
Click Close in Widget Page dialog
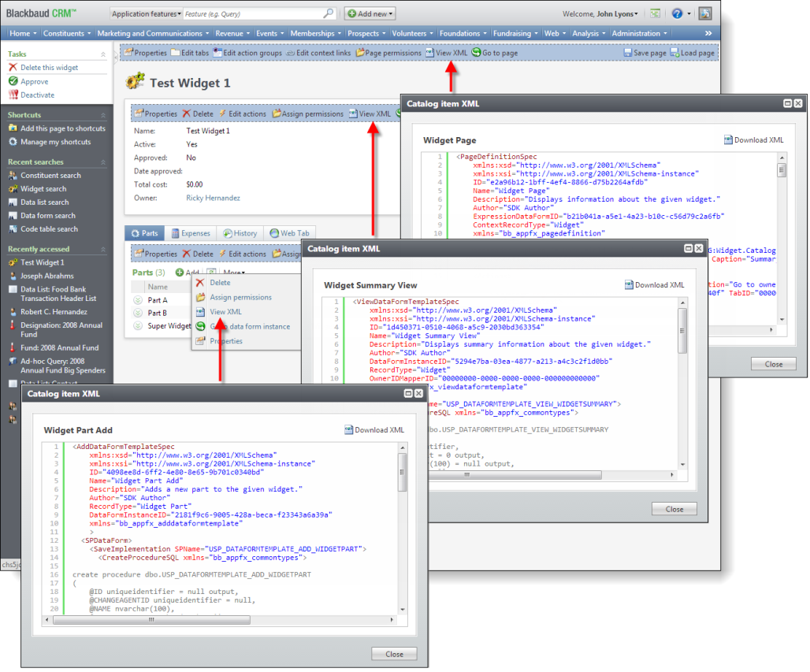[x=773, y=364]
